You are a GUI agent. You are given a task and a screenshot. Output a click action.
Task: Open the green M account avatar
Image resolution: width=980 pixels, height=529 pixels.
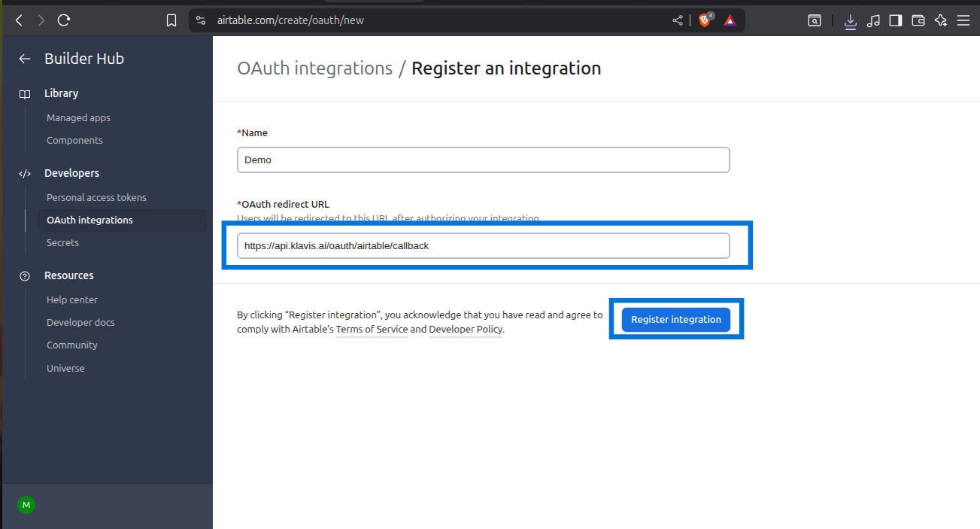coord(26,505)
